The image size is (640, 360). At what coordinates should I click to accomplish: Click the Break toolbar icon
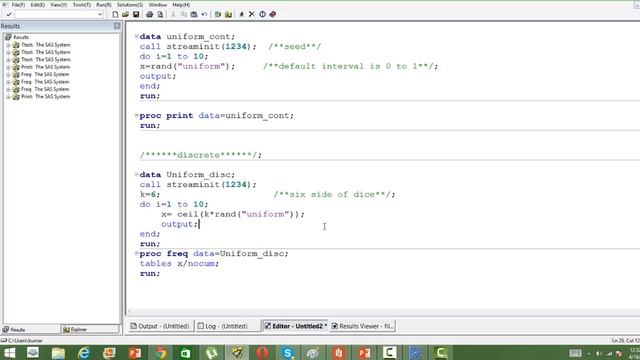pyautogui.click(x=262, y=14)
